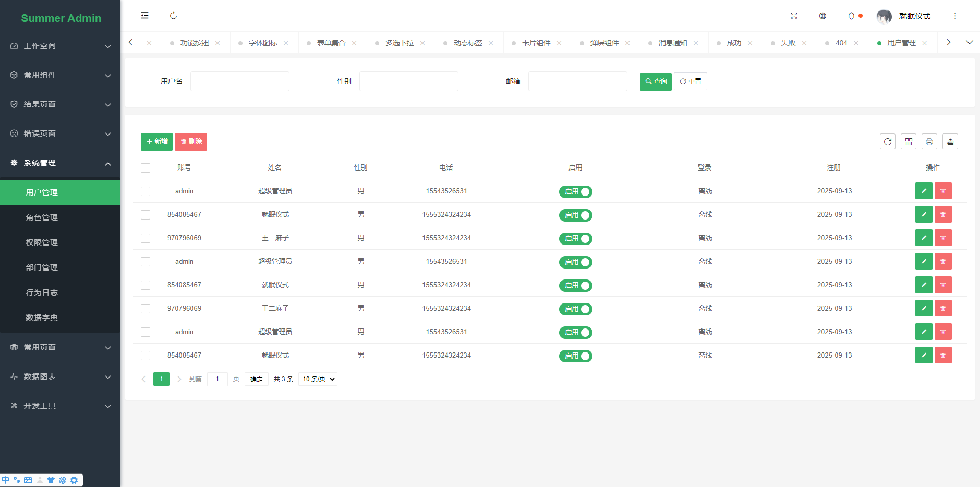Screen dimensions: 980x487
Task: Disable 启用 switch on admin row
Action: [575, 191]
